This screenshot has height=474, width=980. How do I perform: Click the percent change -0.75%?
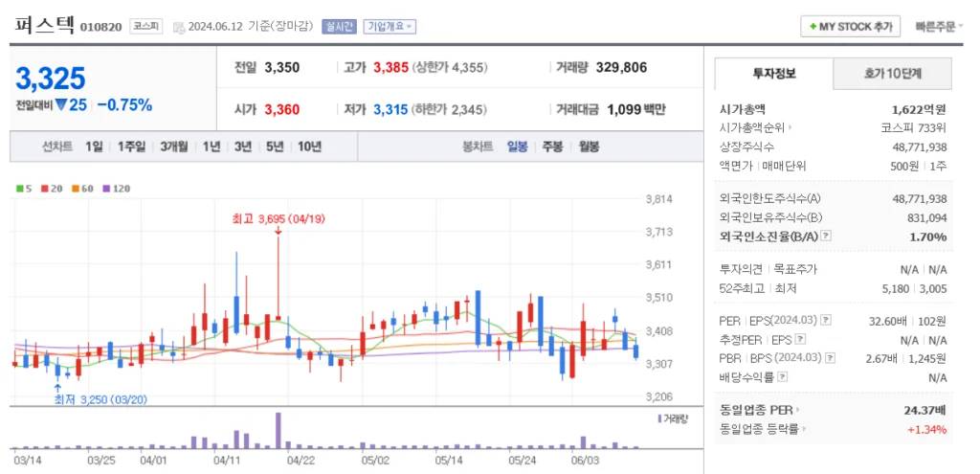click(x=124, y=105)
